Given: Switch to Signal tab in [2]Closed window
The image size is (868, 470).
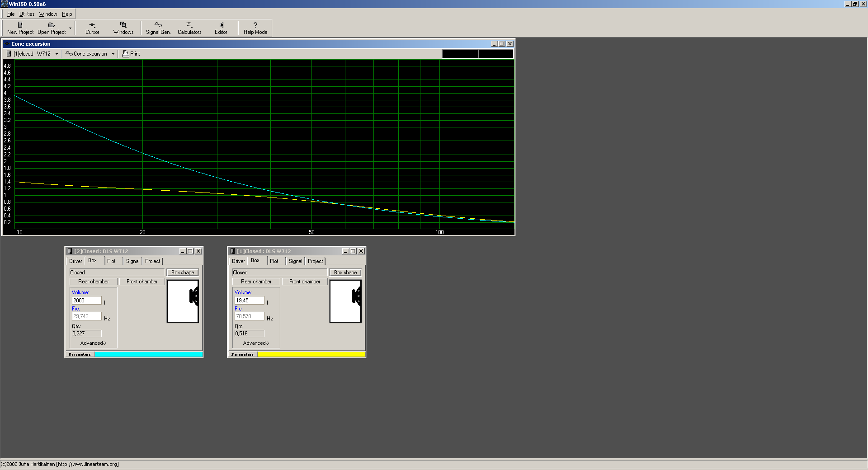Looking at the screenshot, I should pos(132,261).
